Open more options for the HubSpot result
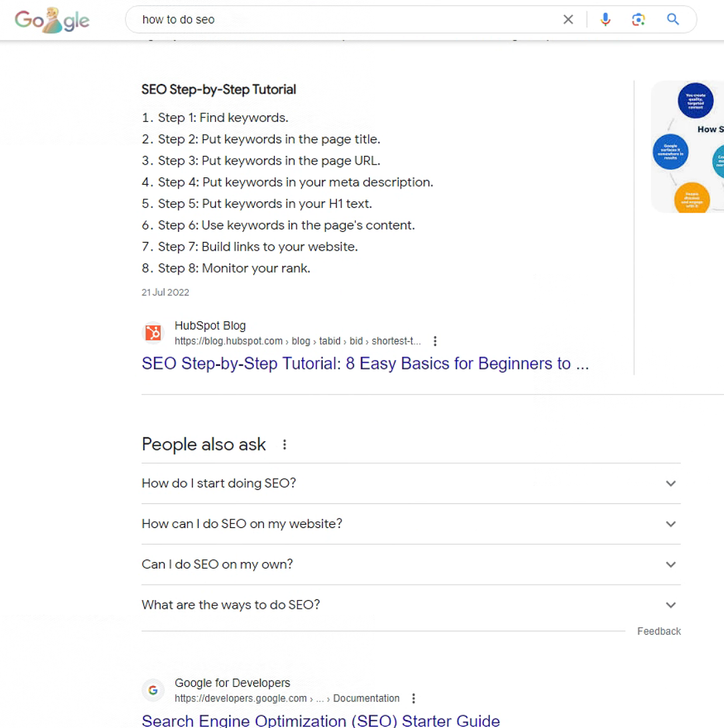 tap(435, 341)
